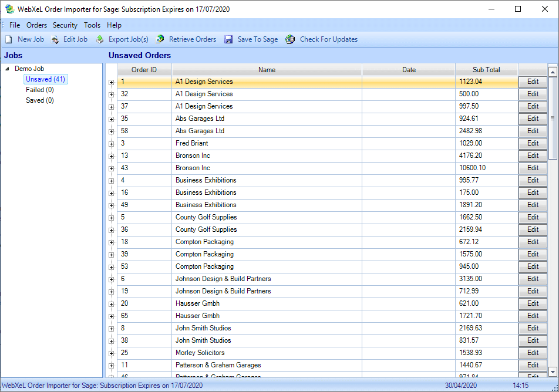
Task: Expand order 25 Morley Solicitors row
Action: click(x=111, y=353)
